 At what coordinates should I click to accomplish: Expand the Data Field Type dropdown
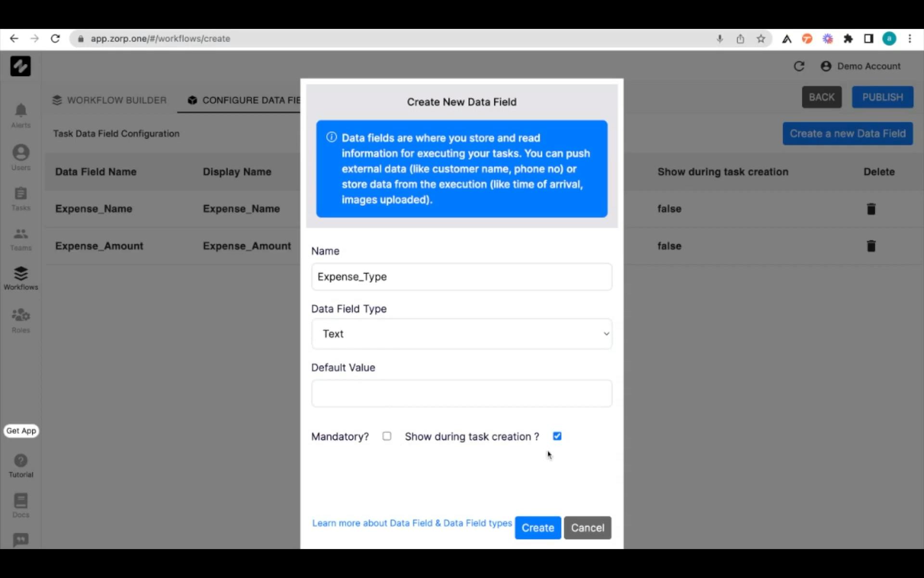tap(461, 334)
